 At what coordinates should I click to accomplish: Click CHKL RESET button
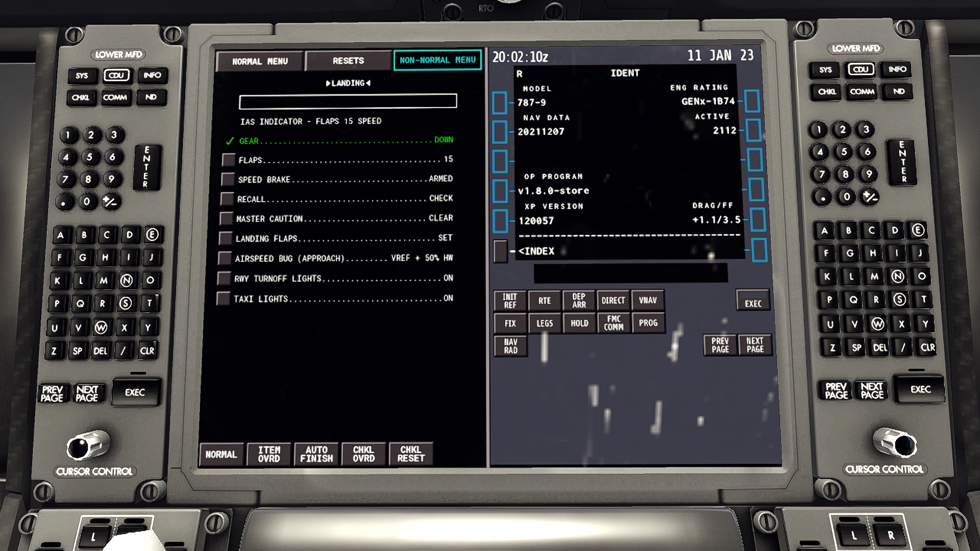(411, 454)
